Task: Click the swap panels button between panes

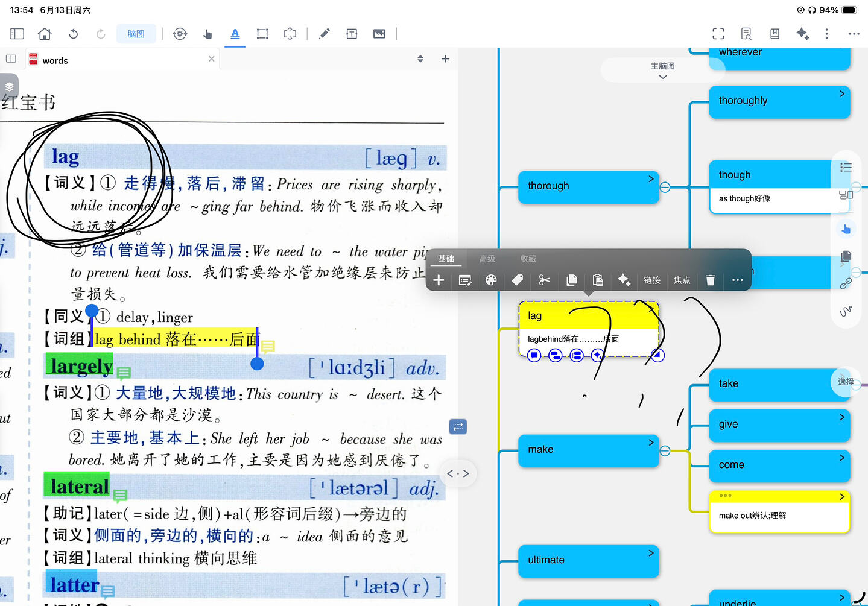Action: click(x=458, y=427)
